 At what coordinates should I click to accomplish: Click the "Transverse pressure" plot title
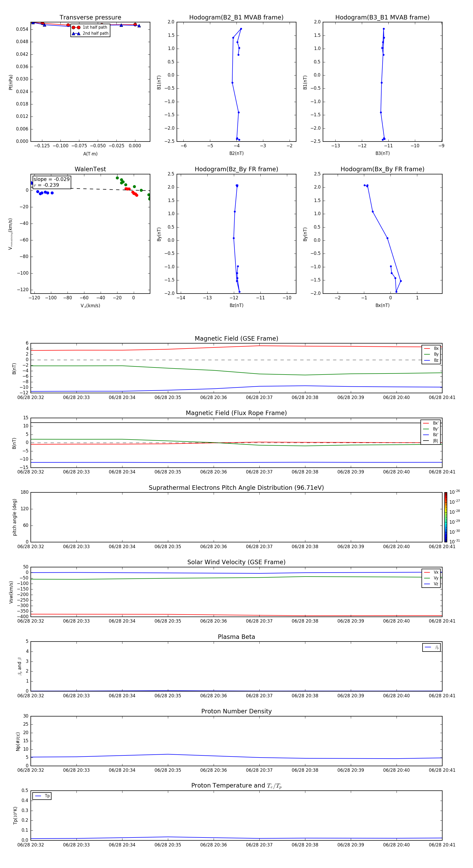coord(90,18)
